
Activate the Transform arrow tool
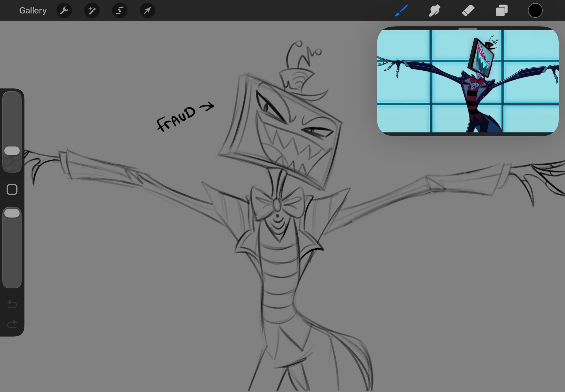147,11
